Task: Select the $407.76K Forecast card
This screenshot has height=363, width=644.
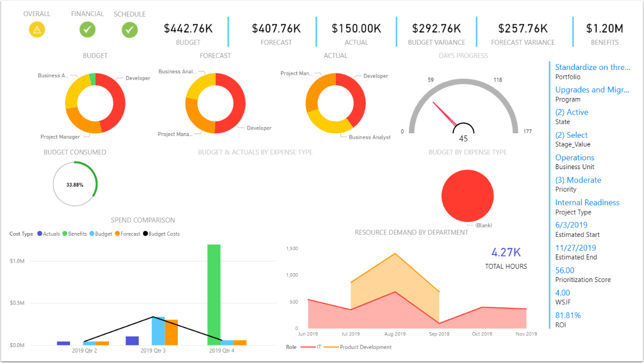Action: pos(276,34)
